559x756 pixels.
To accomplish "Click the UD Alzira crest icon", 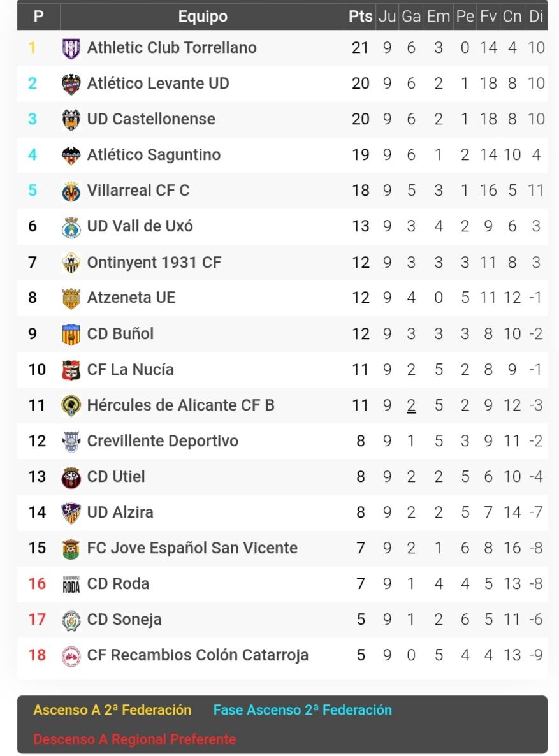I will [x=71, y=512].
